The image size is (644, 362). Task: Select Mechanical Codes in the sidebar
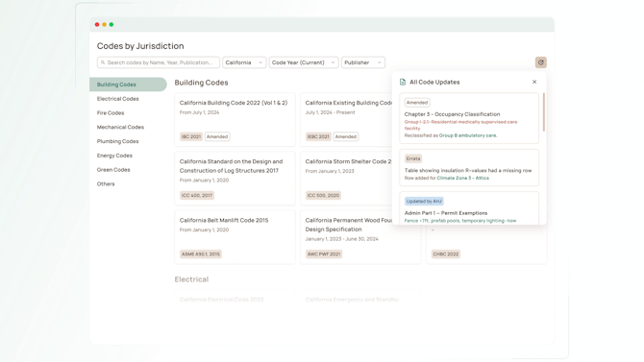(x=120, y=128)
